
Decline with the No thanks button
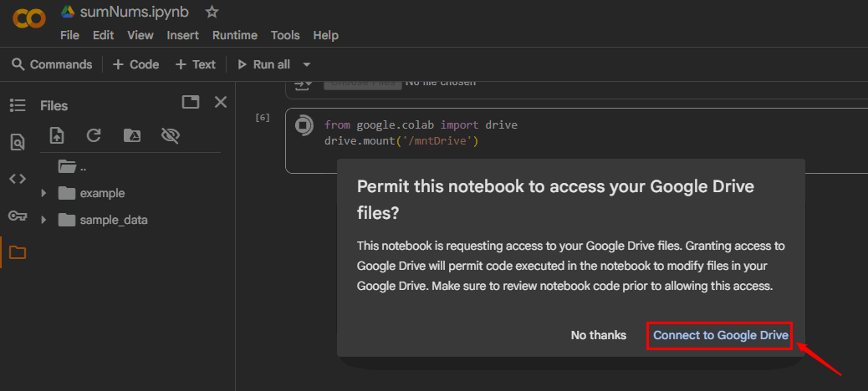tap(598, 335)
